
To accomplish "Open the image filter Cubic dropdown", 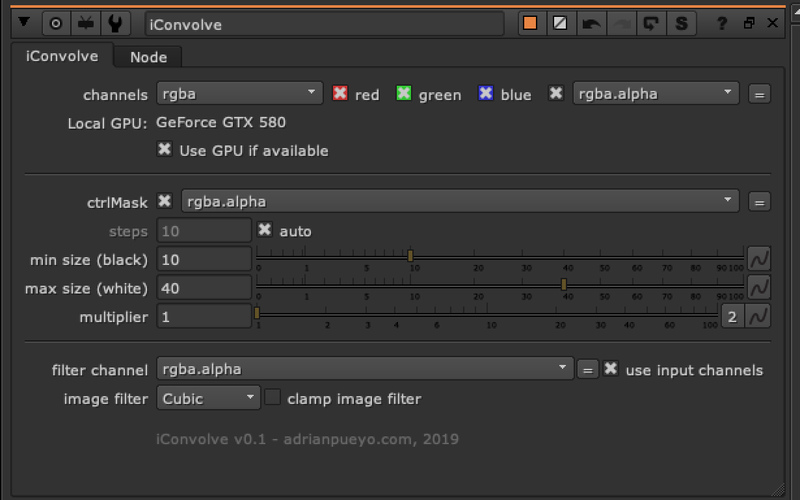I will coord(208,398).
